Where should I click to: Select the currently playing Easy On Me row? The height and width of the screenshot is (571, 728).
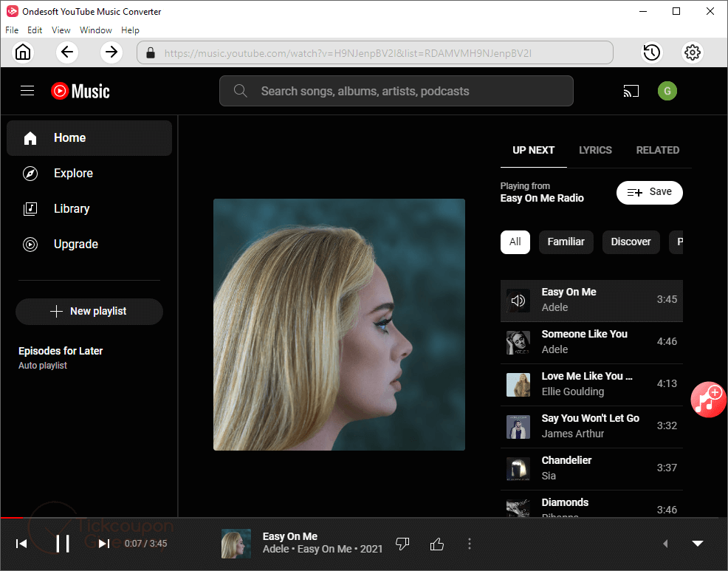click(x=591, y=301)
